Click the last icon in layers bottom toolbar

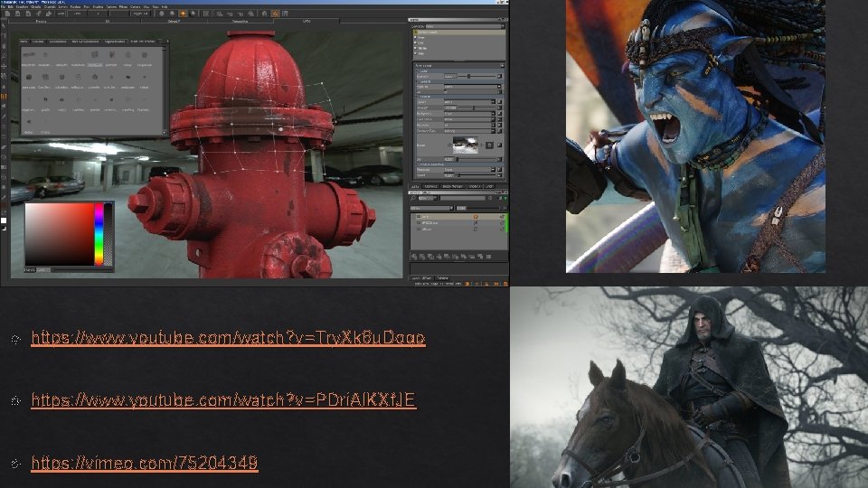point(488,257)
